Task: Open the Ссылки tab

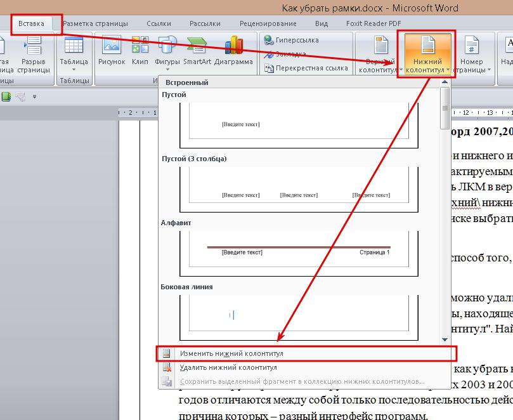Action: [x=159, y=24]
